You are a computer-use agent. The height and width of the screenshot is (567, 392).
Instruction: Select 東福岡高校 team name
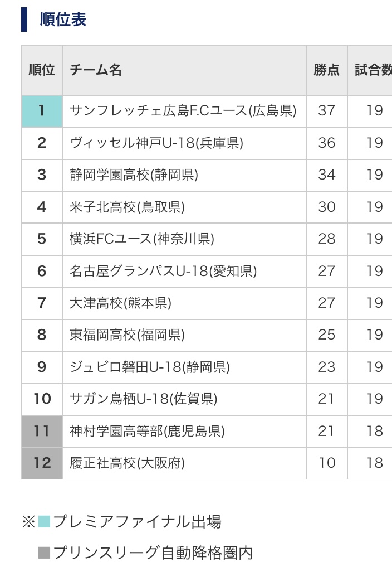click(x=127, y=335)
